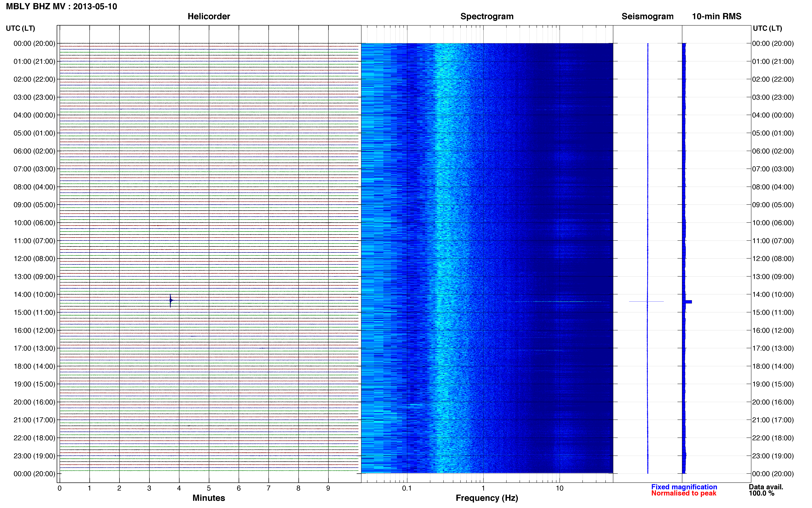Click the red 'Normalised to peak' legend text
Viewport: 812px width, 508px height.
pos(684,493)
